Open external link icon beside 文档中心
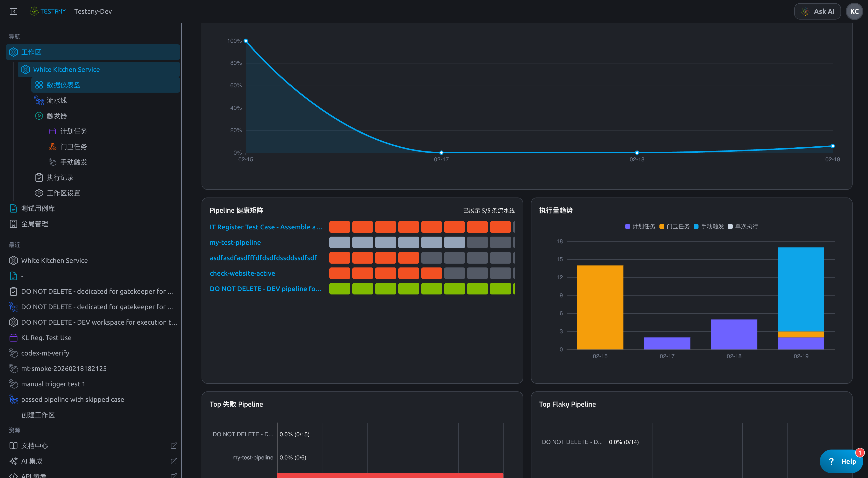 [x=174, y=446]
